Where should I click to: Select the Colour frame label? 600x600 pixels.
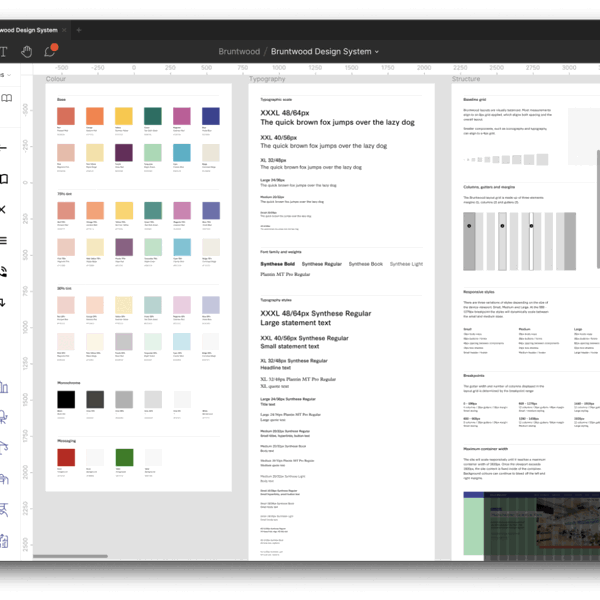tap(56, 78)
